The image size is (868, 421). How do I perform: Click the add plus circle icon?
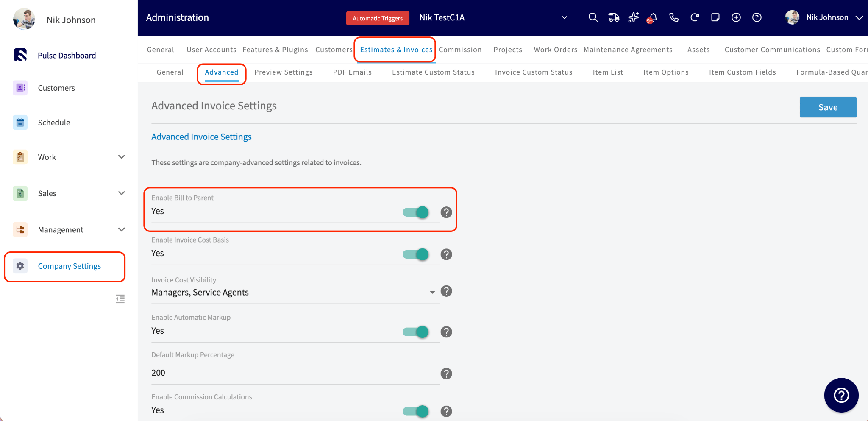pos(736,17)
